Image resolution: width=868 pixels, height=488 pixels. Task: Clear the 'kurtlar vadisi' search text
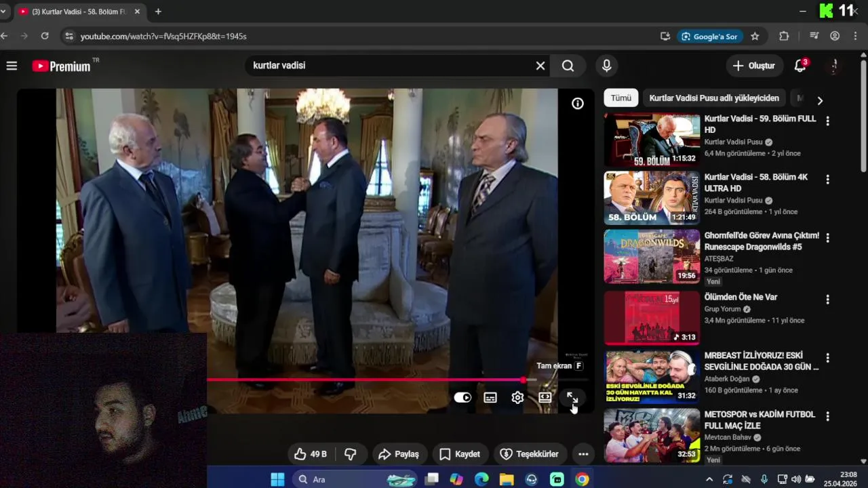tap(540, 66)
